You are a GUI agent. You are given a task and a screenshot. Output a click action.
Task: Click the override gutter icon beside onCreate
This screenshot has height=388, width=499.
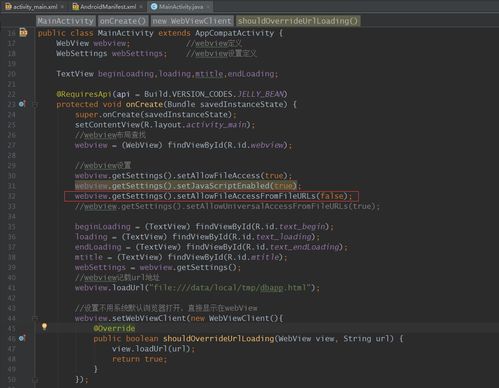pyautogui.click(x=22, y=104)
